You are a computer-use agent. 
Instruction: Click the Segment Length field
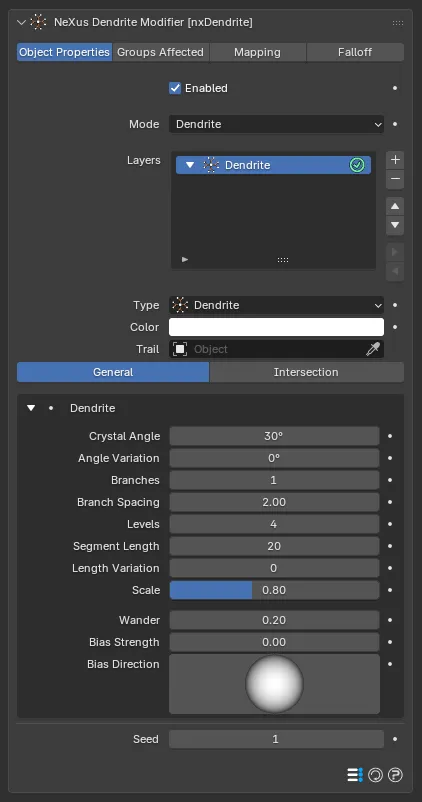[274, 546]
